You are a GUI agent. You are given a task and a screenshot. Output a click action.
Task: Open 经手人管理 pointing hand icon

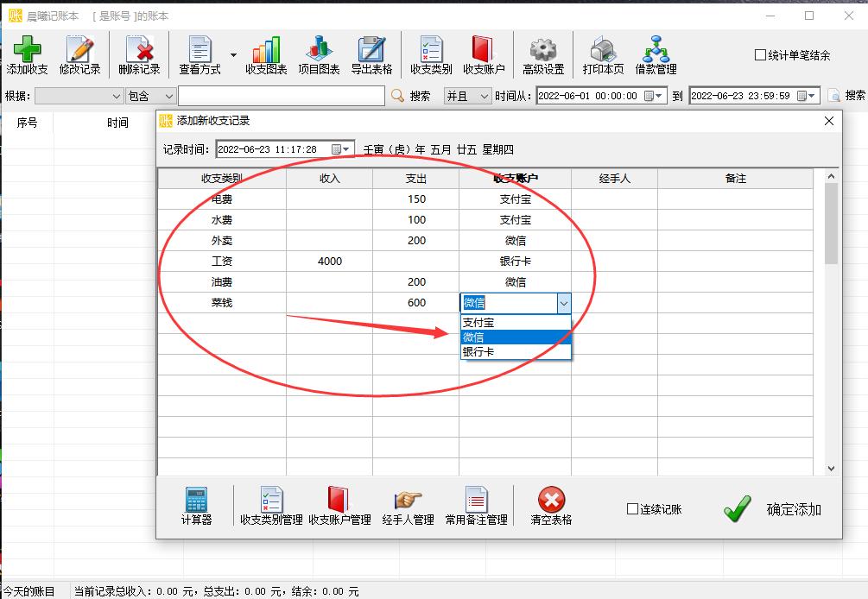(408, 500)
